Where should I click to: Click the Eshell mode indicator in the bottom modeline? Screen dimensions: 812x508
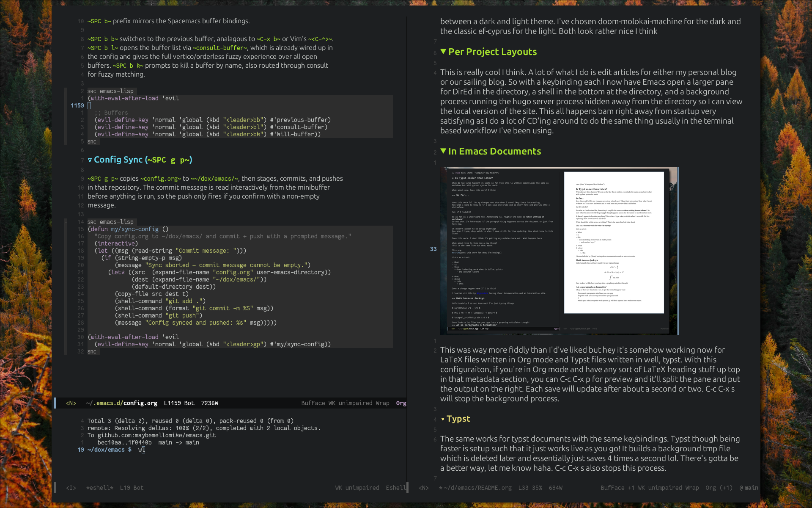click(x=396, y=488)
